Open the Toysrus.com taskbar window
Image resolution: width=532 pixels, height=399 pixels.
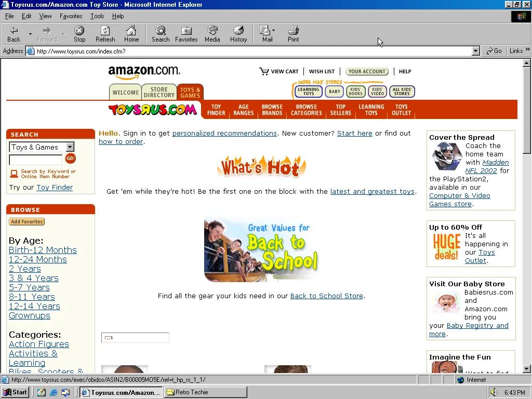tap(121, 392)
